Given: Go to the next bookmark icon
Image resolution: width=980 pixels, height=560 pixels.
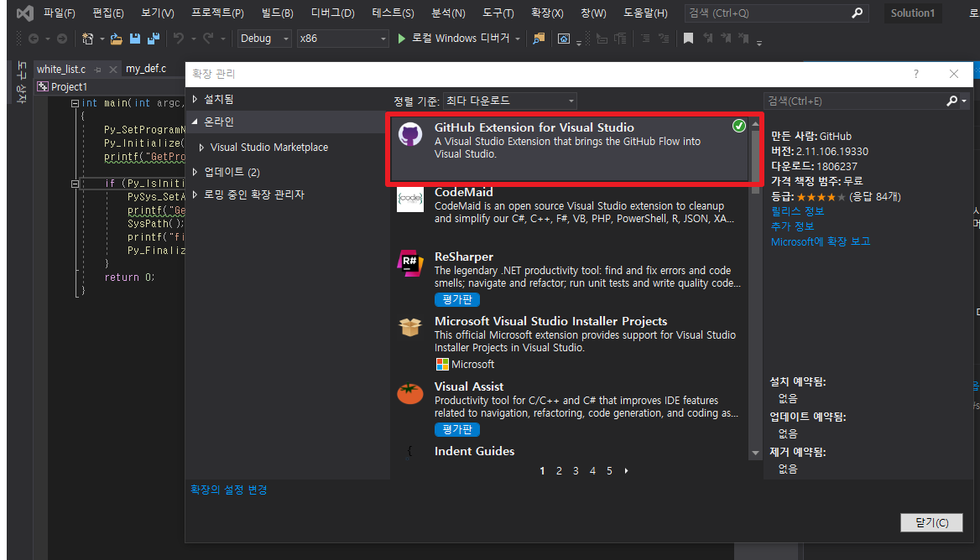Looking at the screenshot, I should (x=726, y=39).
